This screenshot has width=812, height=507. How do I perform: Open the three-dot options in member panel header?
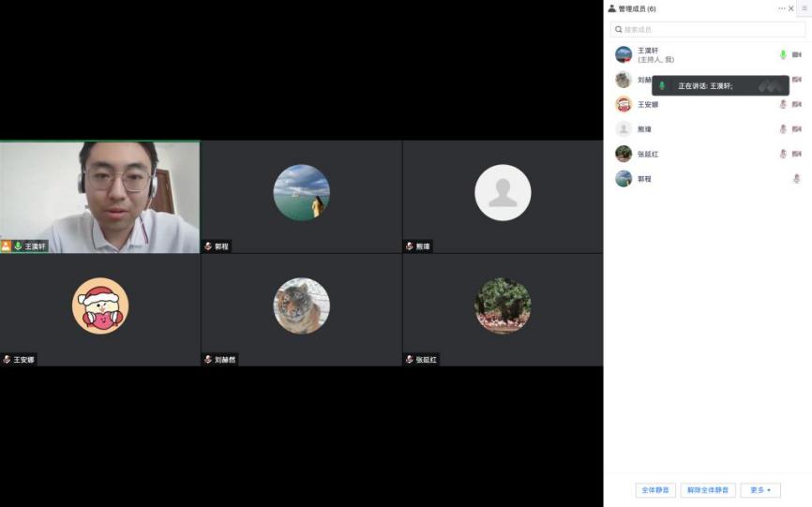point(781,8)
